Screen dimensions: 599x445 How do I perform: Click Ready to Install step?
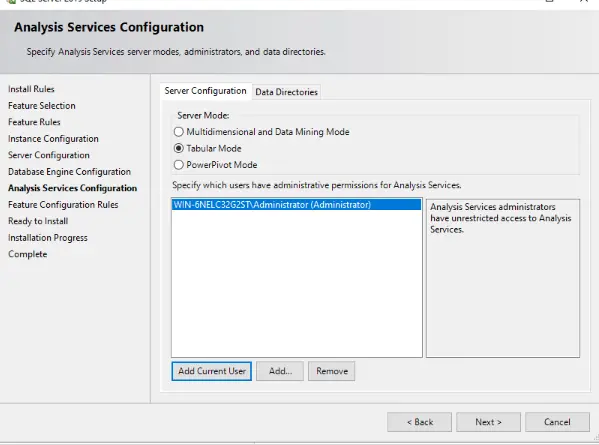[x=38, y=221]
